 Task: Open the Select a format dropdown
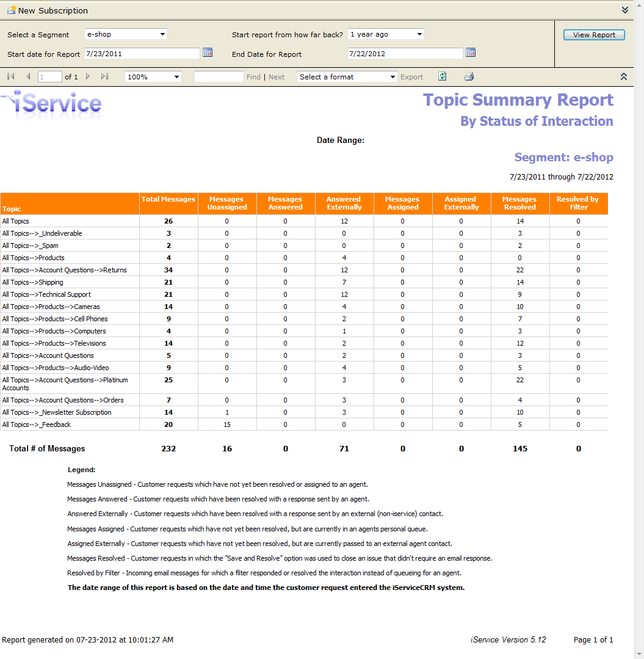[347, 77]
